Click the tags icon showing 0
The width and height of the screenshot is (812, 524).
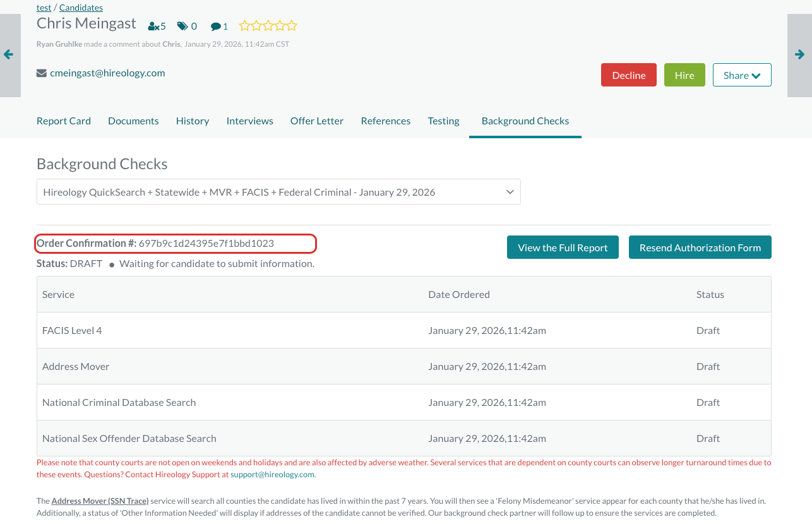[x=187, y=26]
